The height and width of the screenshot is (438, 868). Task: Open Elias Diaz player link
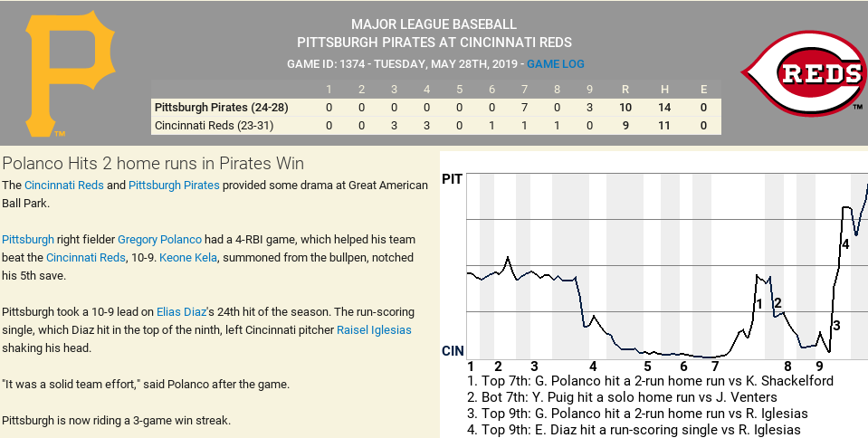(182, 312)
